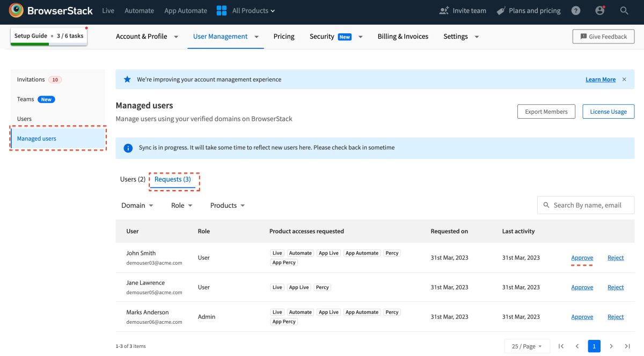Open the Domain filter dropdown
644x356 pixels.
coord(137,205)
